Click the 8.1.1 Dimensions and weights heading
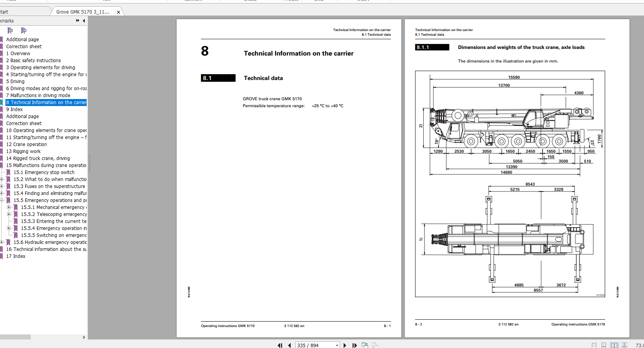The height and width of the screenshot is (348, 644). [521, 47]
